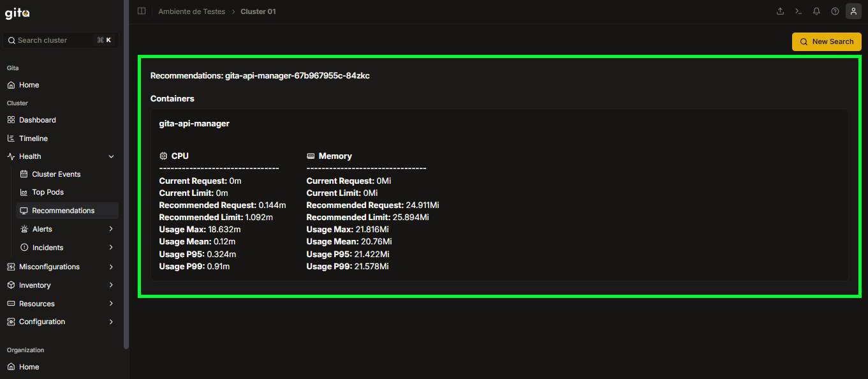Expand the Inventory menu chevron
This screenshot has height=379, width=868.
tap(111, 285)
